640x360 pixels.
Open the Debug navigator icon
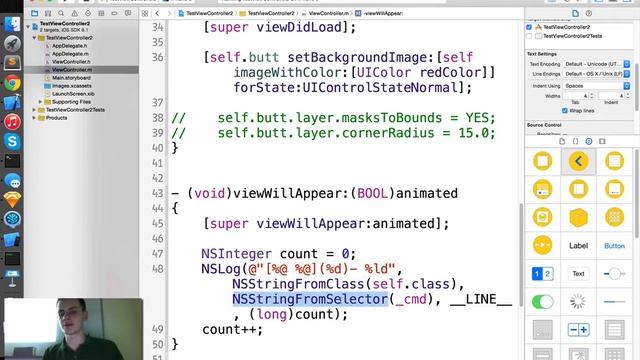pyautogui.click(x=101, y=13)
